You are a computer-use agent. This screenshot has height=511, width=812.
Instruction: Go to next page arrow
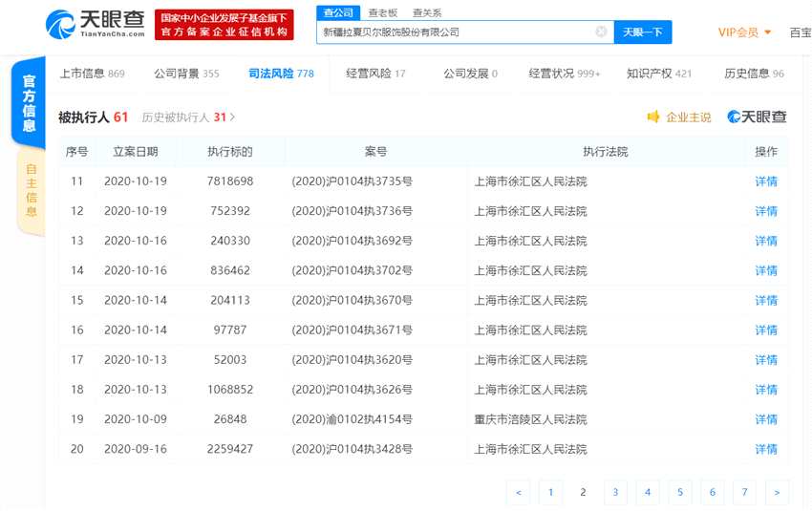777,492
